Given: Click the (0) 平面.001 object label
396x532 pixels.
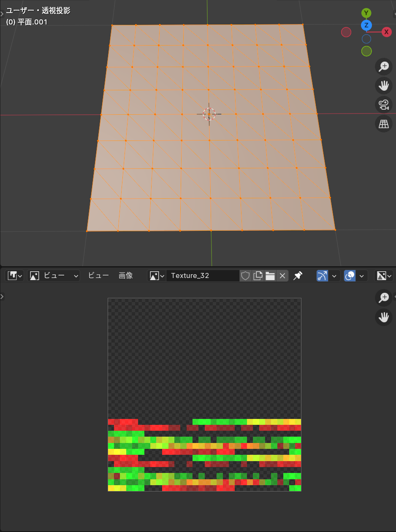Looking at the screenshot, I should click(27, 22).
